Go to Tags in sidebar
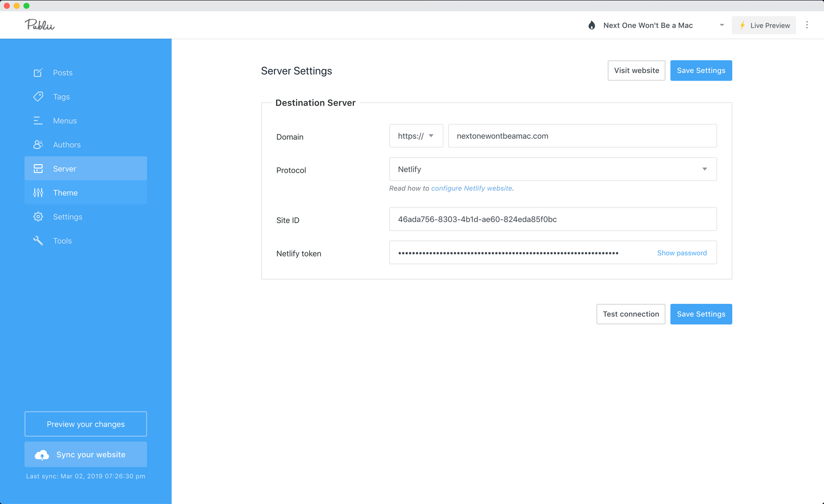 coord(86,97)
